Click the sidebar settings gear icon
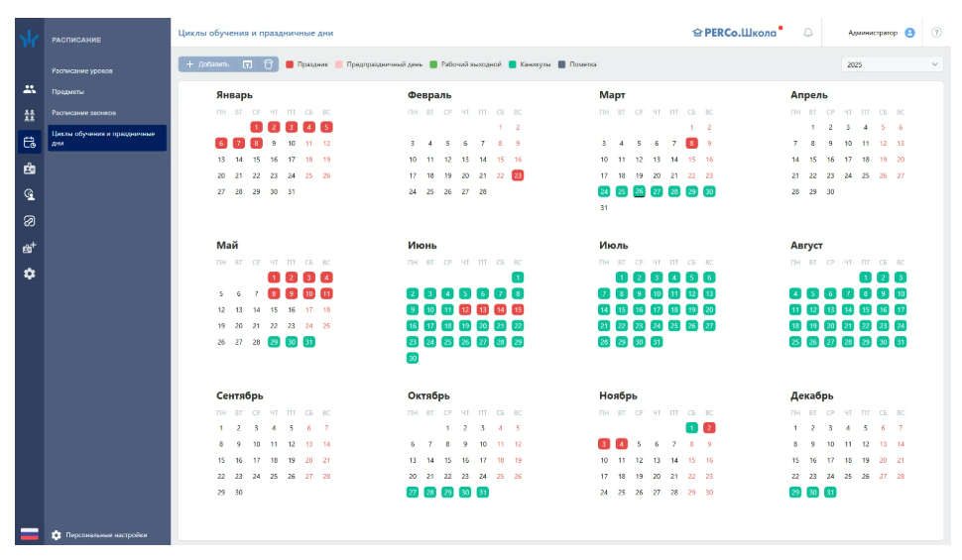 click(29, 274)
